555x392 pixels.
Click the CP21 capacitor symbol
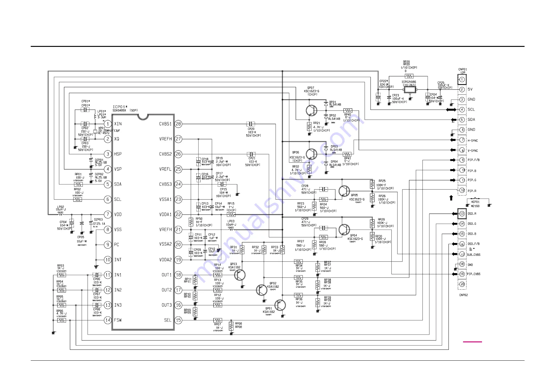[251, 154]
